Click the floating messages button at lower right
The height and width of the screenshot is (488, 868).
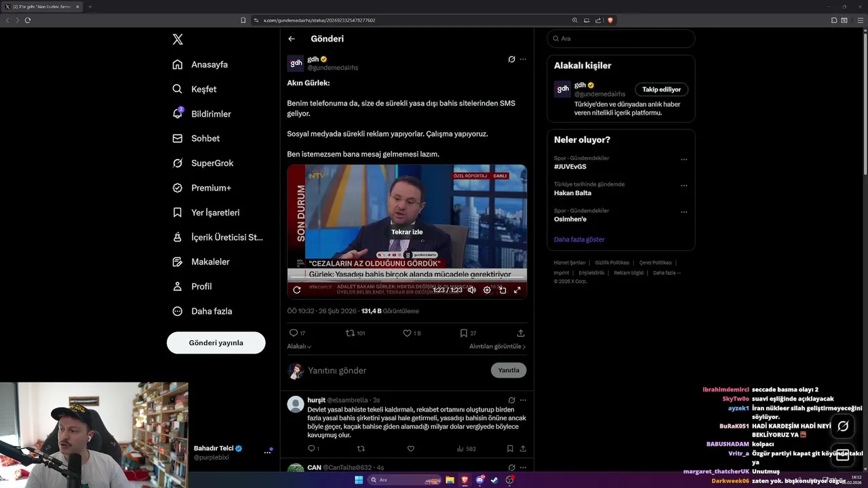pyautogui.click(x=843, y=455)
